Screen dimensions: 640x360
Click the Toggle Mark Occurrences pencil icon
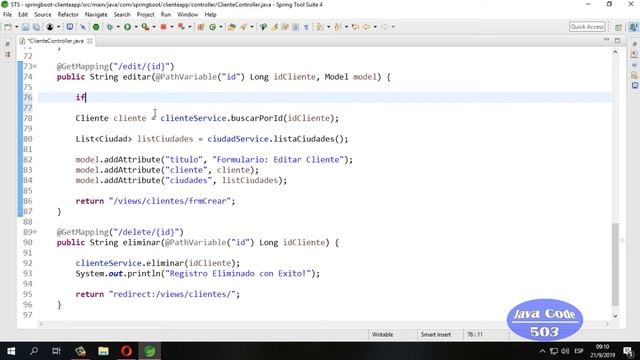274,27
